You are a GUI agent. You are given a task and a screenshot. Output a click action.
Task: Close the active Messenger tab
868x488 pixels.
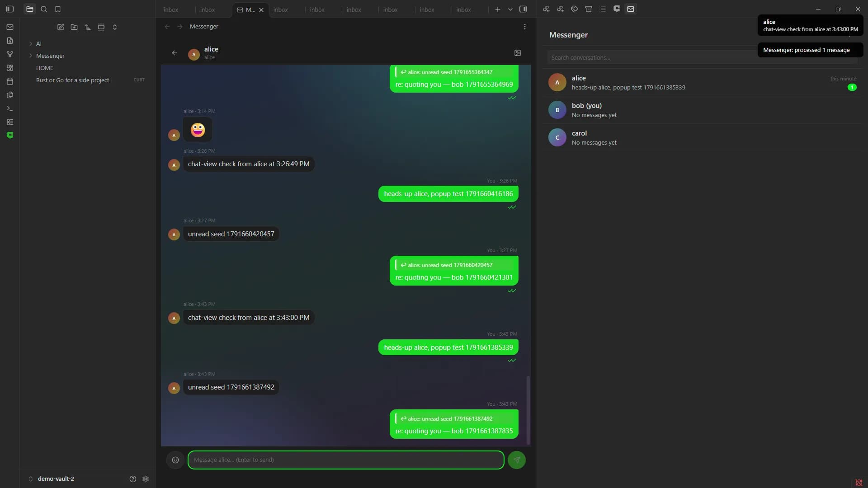tap(261, 10)
